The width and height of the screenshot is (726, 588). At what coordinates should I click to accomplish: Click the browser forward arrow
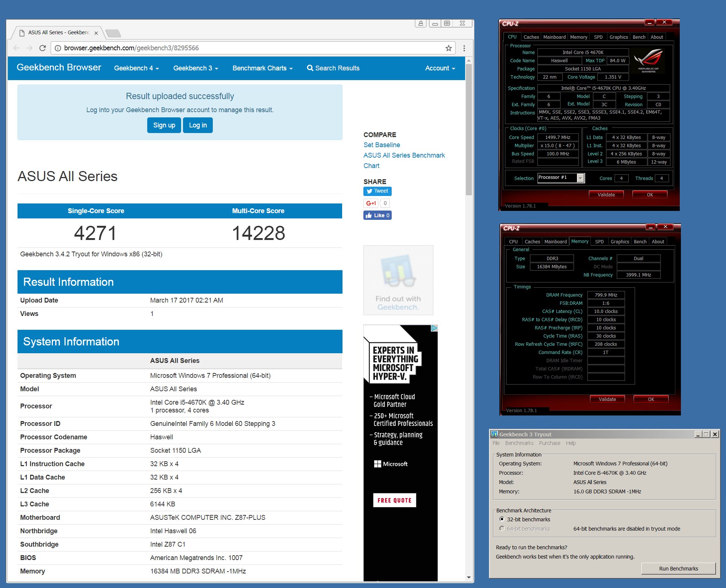click(x=29, y=48)
